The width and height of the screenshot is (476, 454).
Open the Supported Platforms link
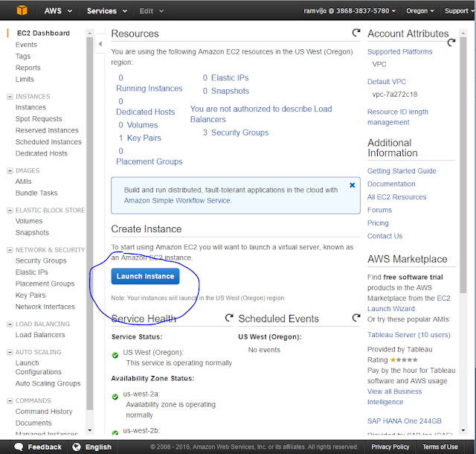point(399,51)
